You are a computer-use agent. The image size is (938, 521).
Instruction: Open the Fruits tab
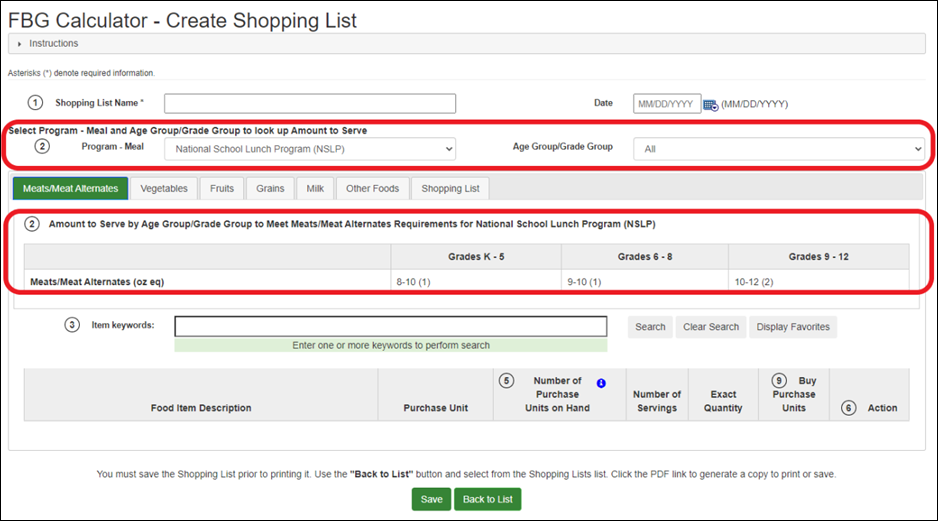221,188
